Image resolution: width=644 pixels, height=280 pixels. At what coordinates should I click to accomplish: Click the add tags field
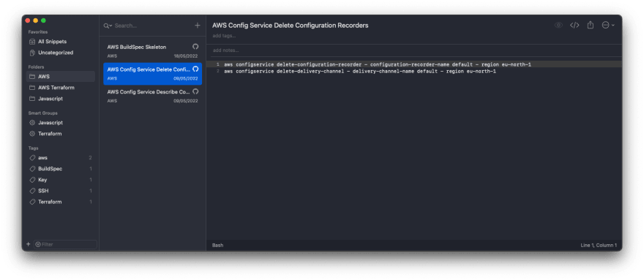pos(224,36)
